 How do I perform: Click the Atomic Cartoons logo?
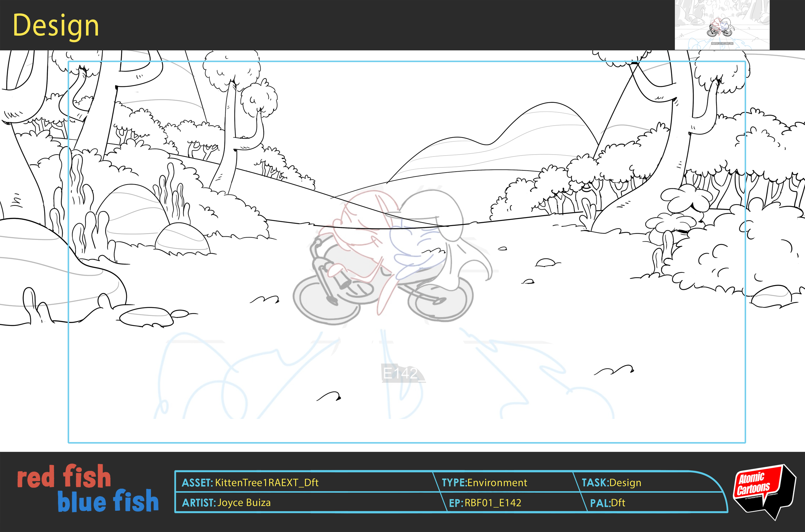763,490
